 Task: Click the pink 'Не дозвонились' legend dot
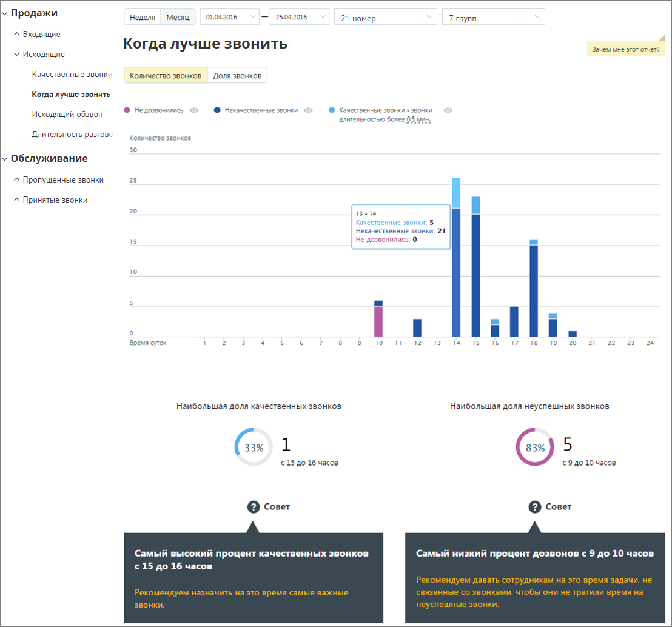coord(127,110)
